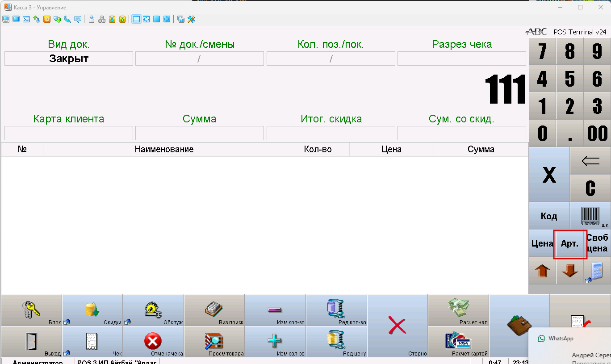
Task: Click the Сторно button with red cross
Action: (398, 326)
